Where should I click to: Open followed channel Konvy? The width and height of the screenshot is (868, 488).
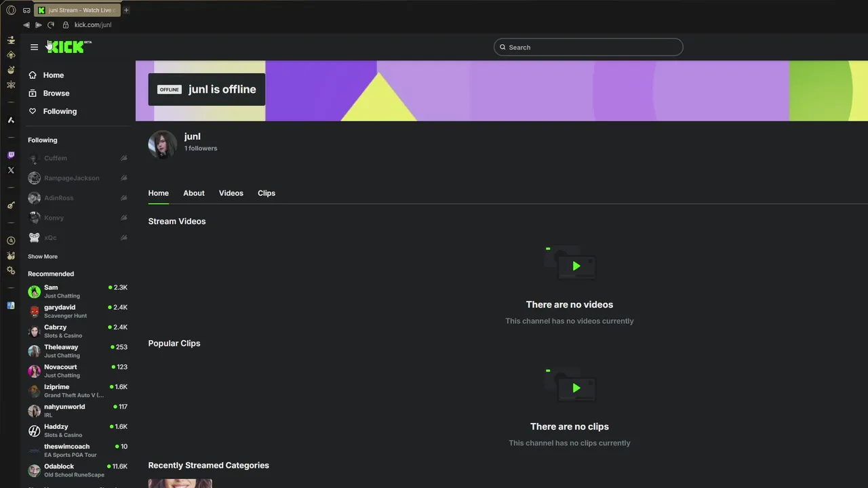[78, 218]
